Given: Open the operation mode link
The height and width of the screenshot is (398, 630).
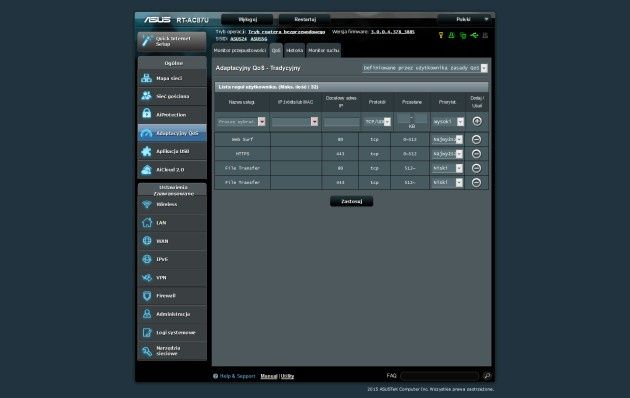Looking at the screenshot, I should 286,32.
